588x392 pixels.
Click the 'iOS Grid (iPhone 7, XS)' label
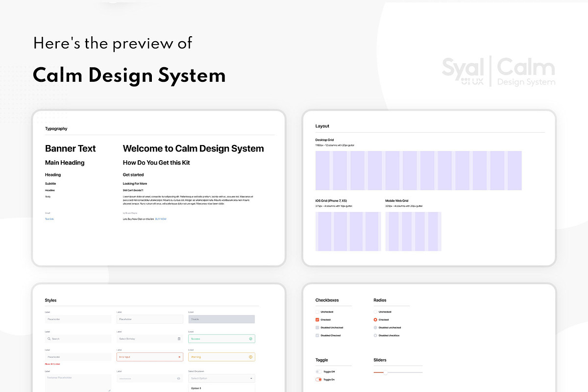331,200
